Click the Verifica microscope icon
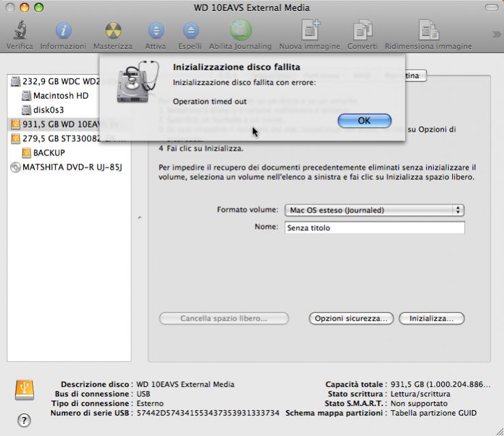The image size is (504, 436). click(20, 30)
